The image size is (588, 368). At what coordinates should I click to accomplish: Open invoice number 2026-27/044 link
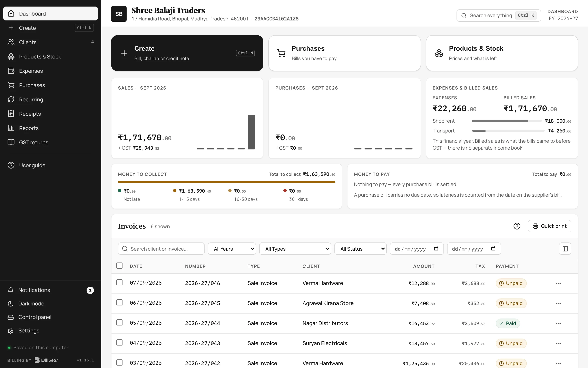tap(202, 323)
